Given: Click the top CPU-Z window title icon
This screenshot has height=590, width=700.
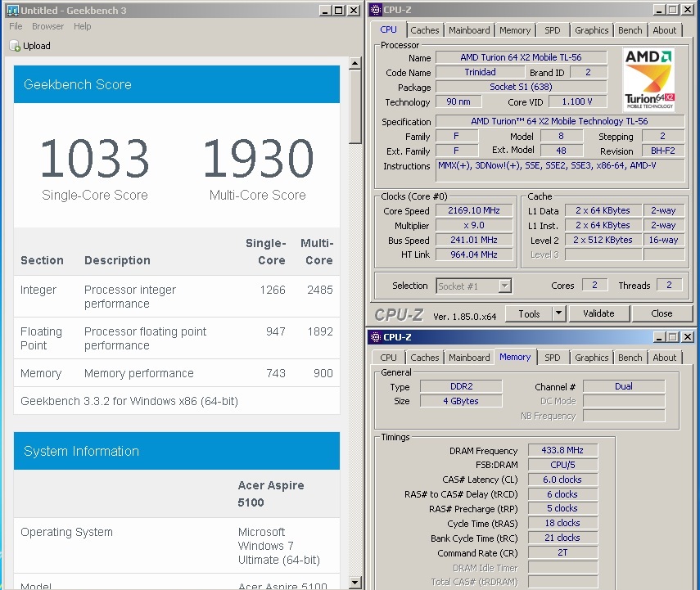Looking at the screenshot, I should 376,10.
